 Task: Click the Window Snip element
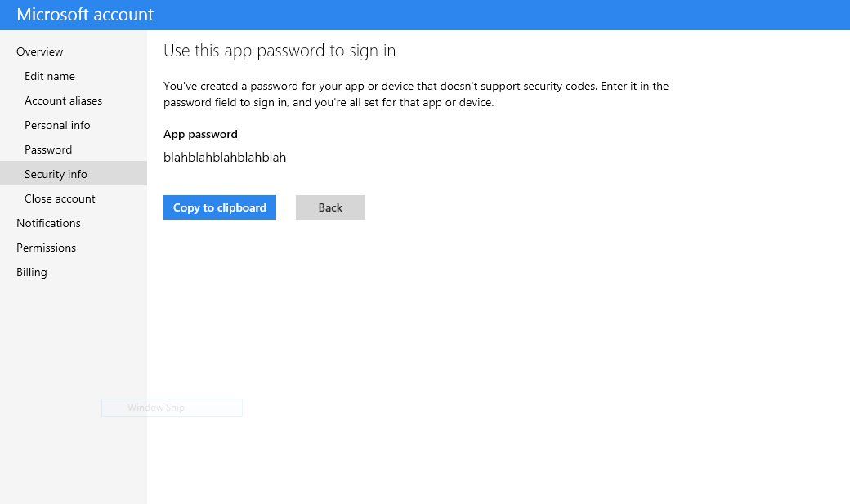point(172,407)
